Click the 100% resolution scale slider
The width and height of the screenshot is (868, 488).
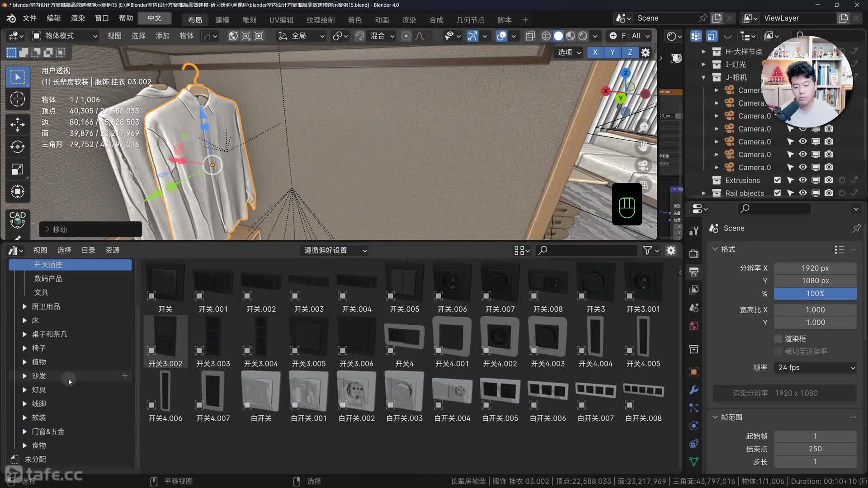click(x=815, y=293)
